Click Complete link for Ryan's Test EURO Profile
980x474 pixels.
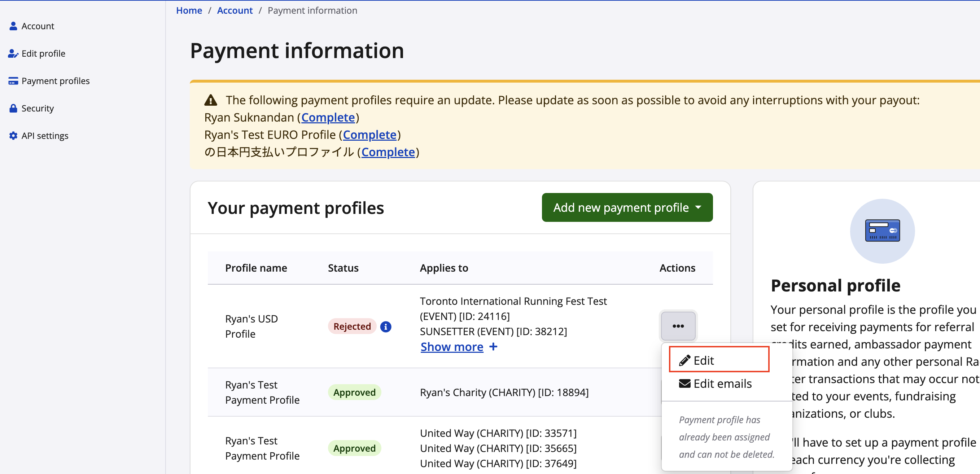[370, 134]
